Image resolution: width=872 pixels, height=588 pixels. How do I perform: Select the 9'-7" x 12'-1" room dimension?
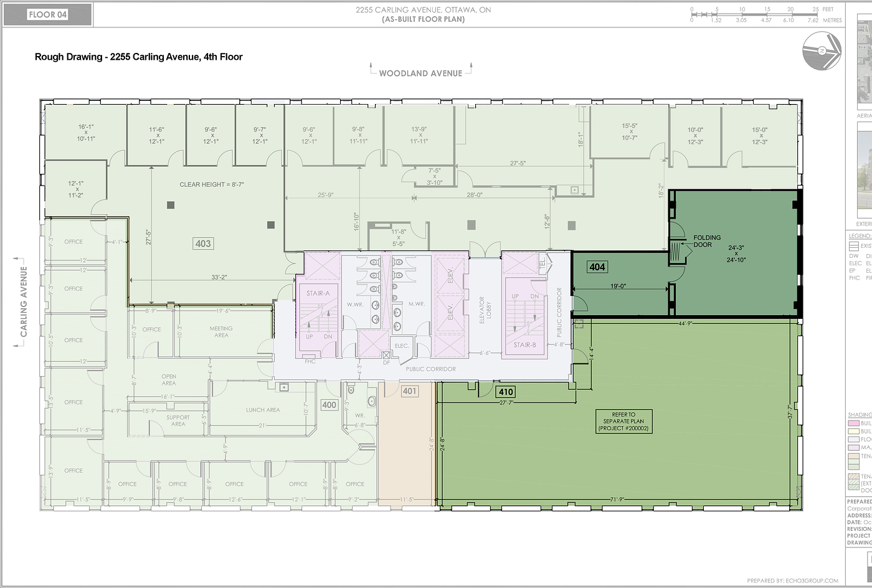261,135
